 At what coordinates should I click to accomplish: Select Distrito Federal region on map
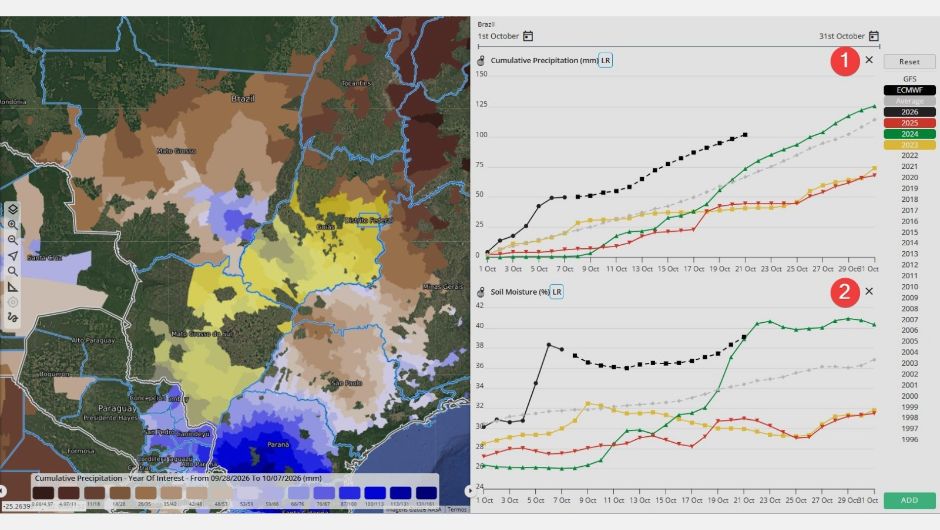[x=368, y=220]
